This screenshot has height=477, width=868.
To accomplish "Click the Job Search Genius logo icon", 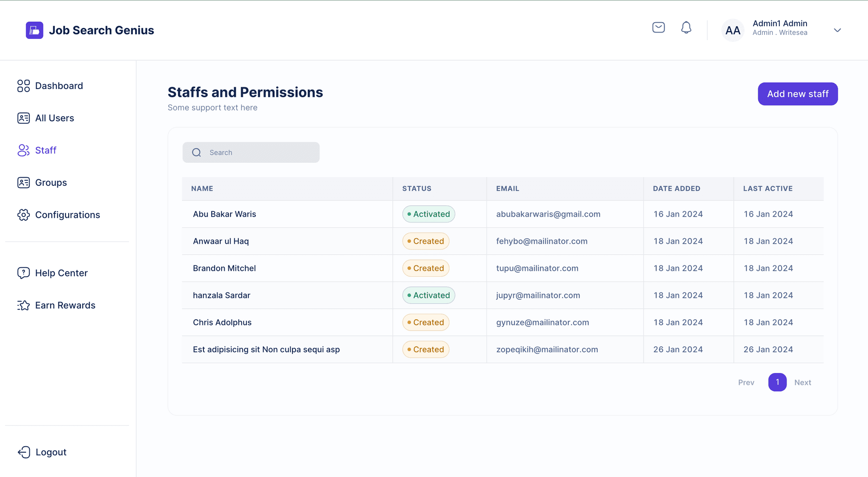I will click(x=34, y=30).
